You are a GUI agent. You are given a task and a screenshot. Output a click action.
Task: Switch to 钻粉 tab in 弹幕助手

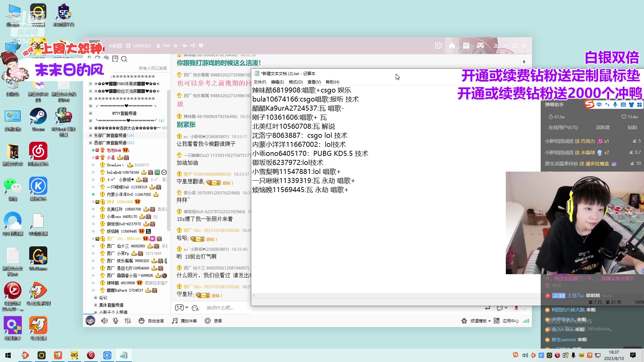(632, 127)
